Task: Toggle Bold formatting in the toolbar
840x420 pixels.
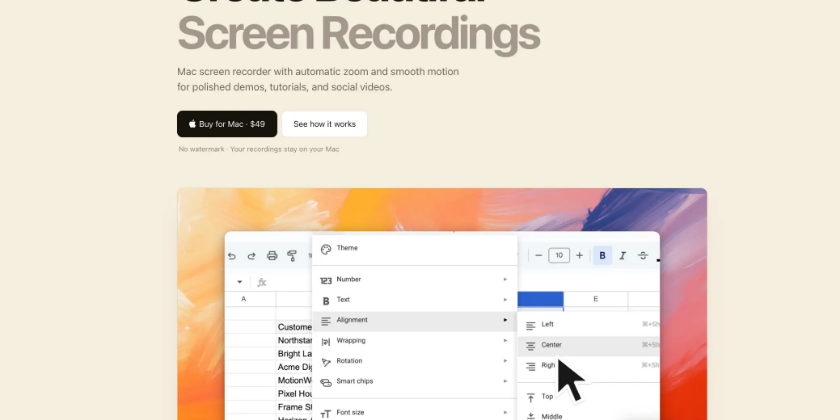Action: pyautogui.click(x=602, y=256)
